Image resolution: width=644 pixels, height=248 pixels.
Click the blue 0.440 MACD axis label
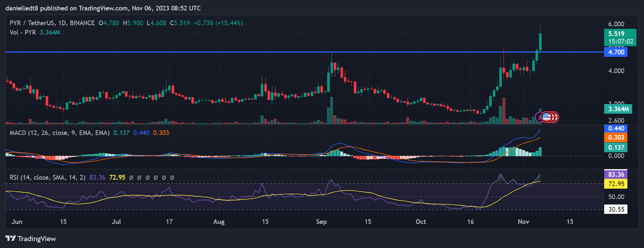tap(616, 129)
